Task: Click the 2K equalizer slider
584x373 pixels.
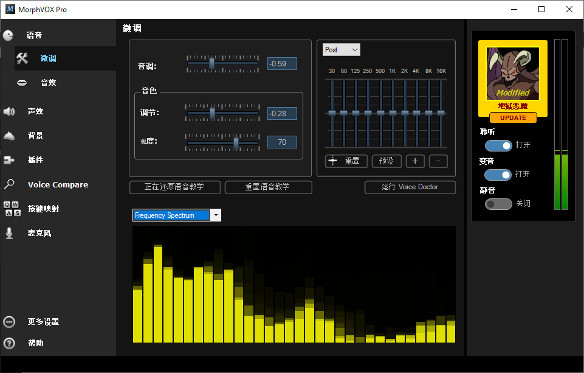Action: 405,113
